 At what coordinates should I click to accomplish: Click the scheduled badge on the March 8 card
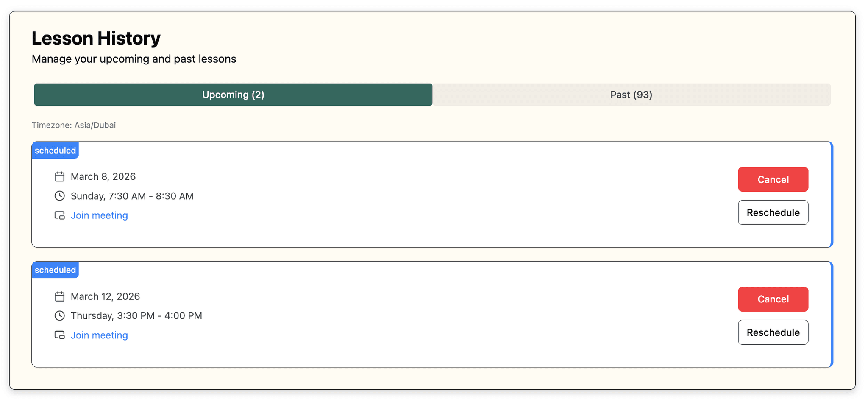click(55, 150)
